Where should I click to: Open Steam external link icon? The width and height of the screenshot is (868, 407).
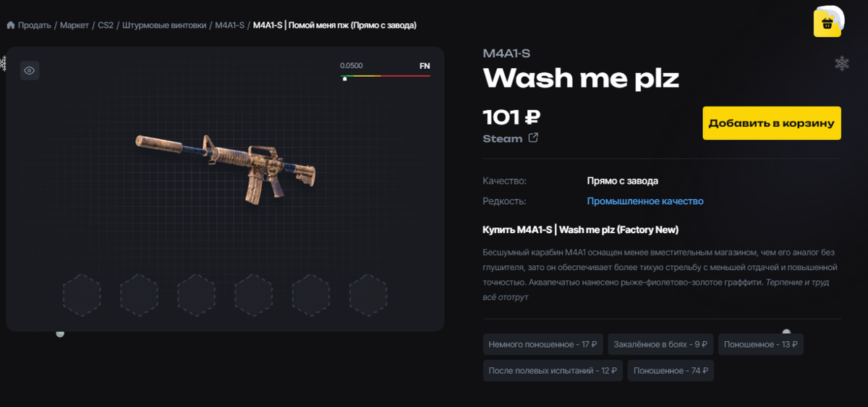(533, 138)
